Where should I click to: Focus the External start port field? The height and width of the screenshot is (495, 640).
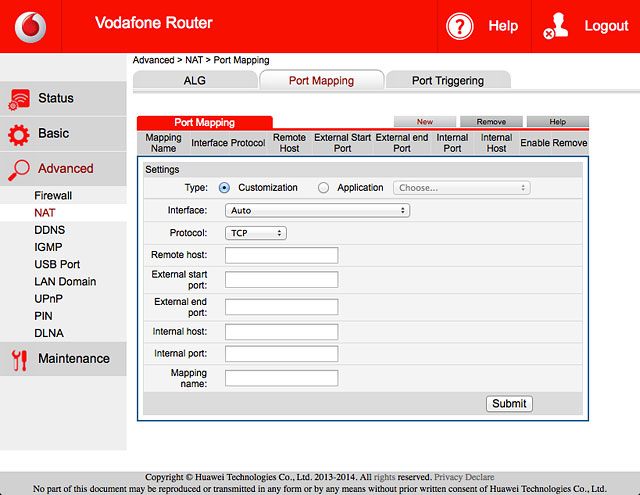click(281, 280)
